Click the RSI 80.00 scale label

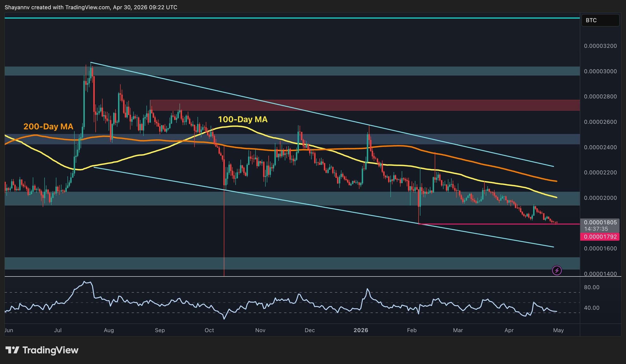[592, 287]
